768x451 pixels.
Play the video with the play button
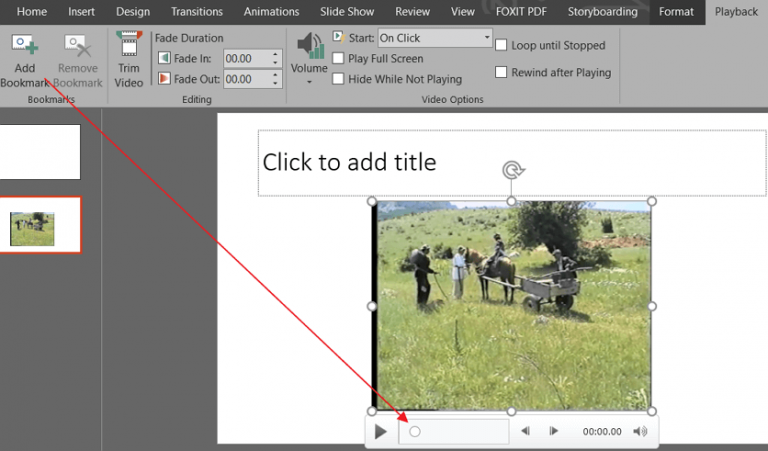pos(381,431)
